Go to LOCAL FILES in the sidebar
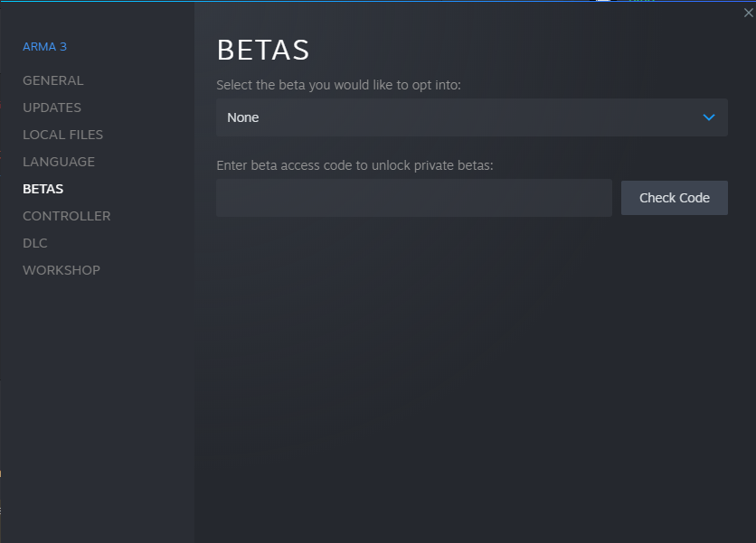Screen dimensions: 756x543 point(62,135)
